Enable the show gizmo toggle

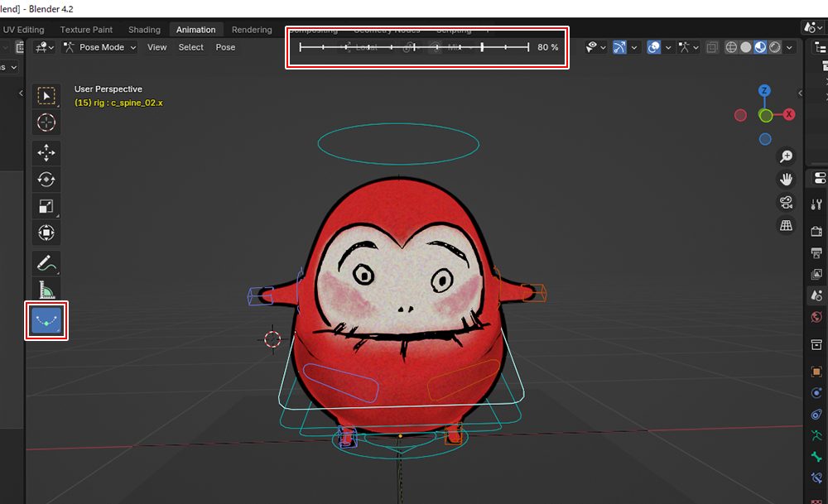click(619, 47)
